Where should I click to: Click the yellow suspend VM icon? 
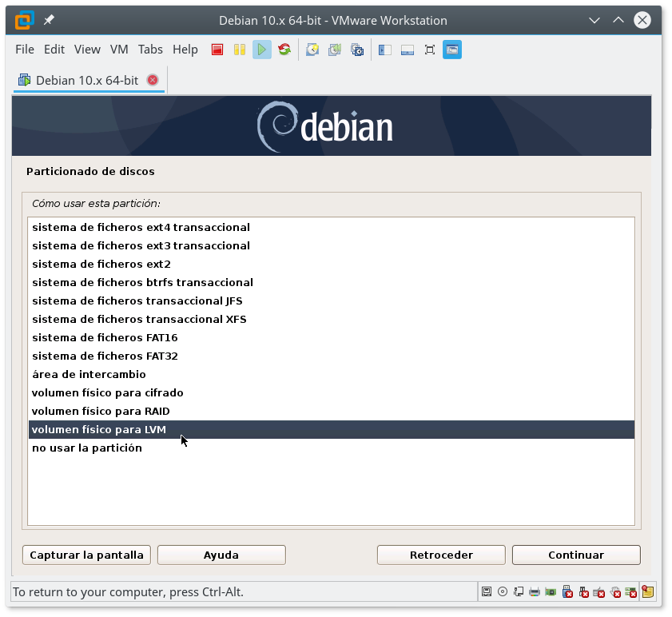coord(240,50)
